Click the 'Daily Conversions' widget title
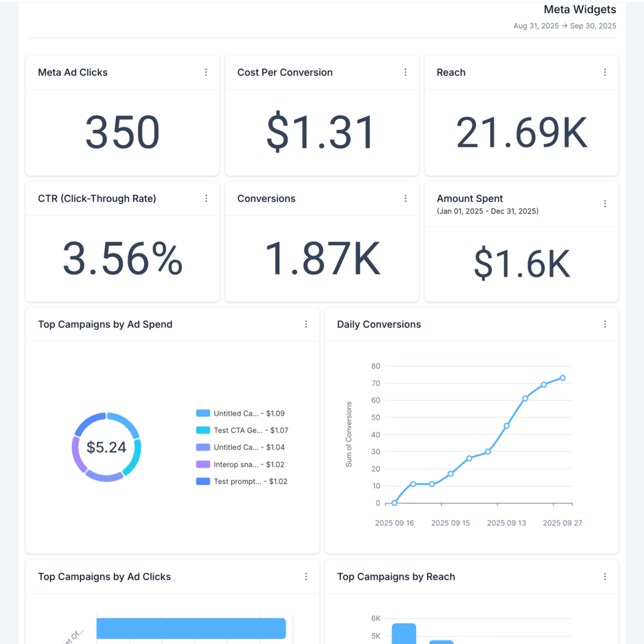This screenshot has height=644, width=644. pos(379,325)
